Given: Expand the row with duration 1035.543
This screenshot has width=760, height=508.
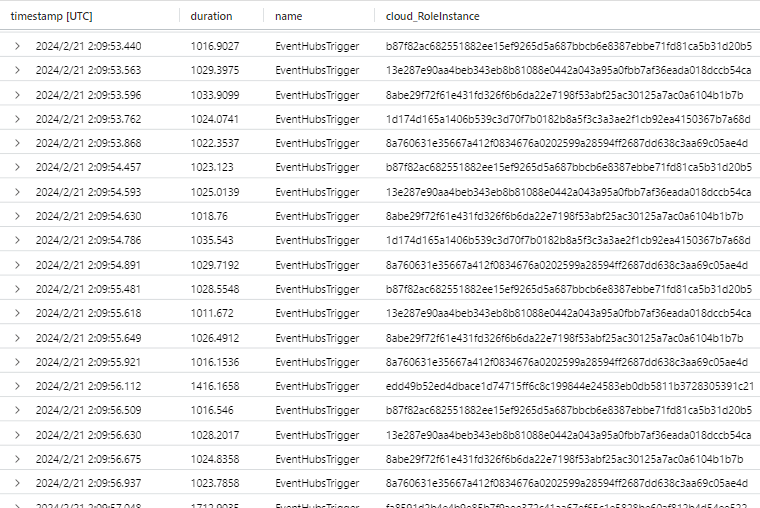Looking at the screenshot, I should (x=17, y=240).
